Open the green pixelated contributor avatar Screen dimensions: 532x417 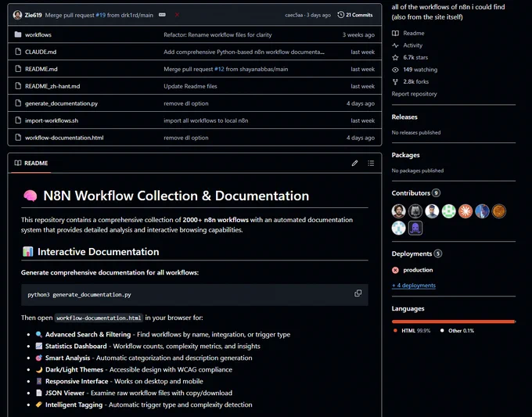(448, 211)
